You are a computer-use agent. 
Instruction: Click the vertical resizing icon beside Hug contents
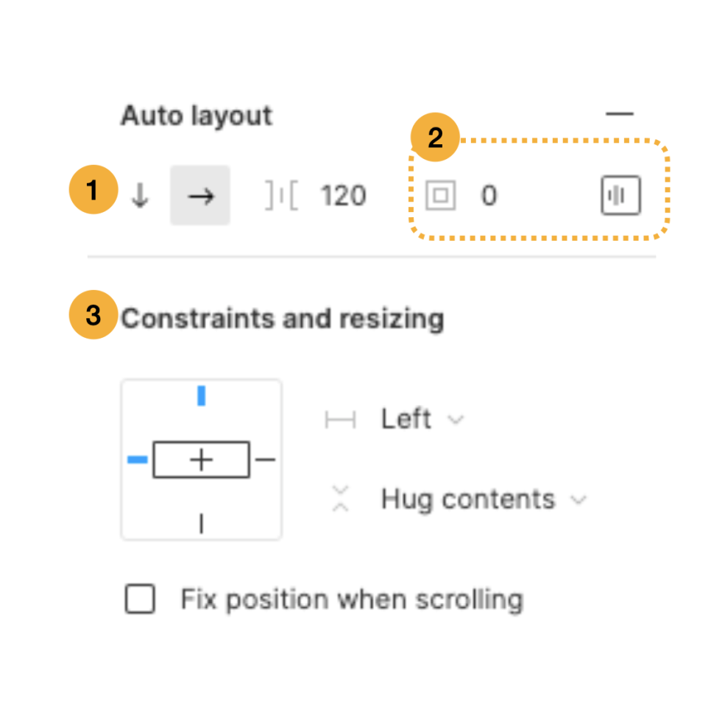(x=340, y=499)
